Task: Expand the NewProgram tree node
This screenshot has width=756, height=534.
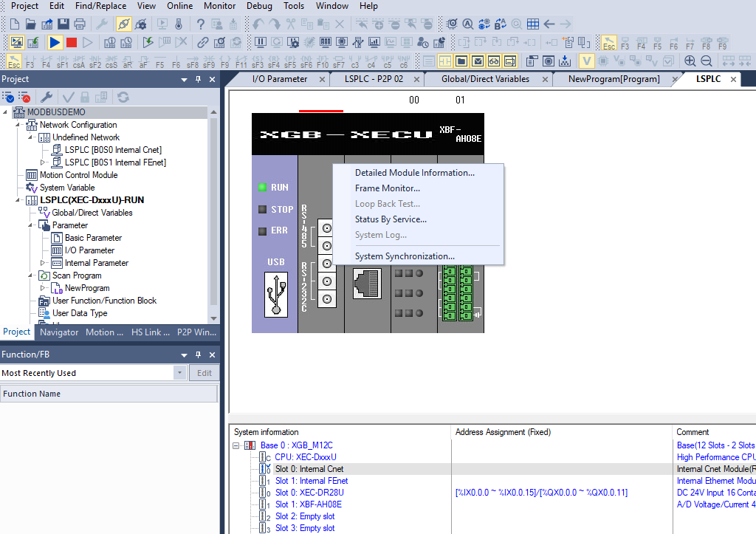Action: pos(42,288)
